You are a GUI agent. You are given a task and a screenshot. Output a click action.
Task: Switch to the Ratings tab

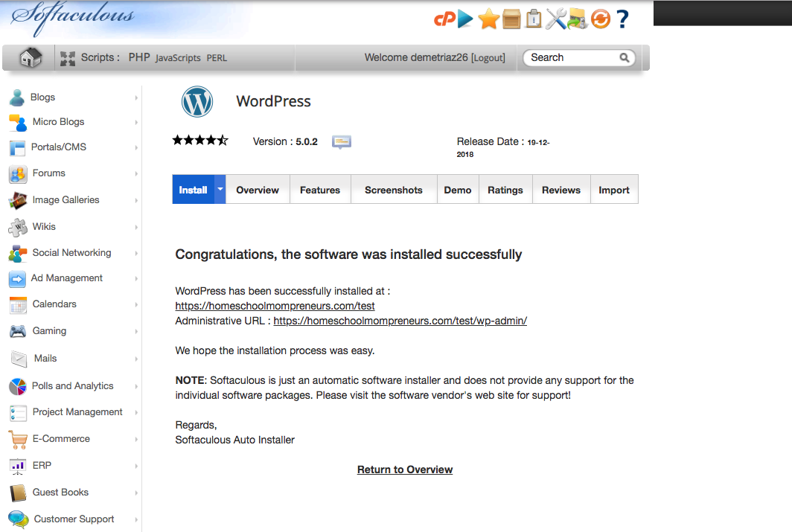[505, 190]
